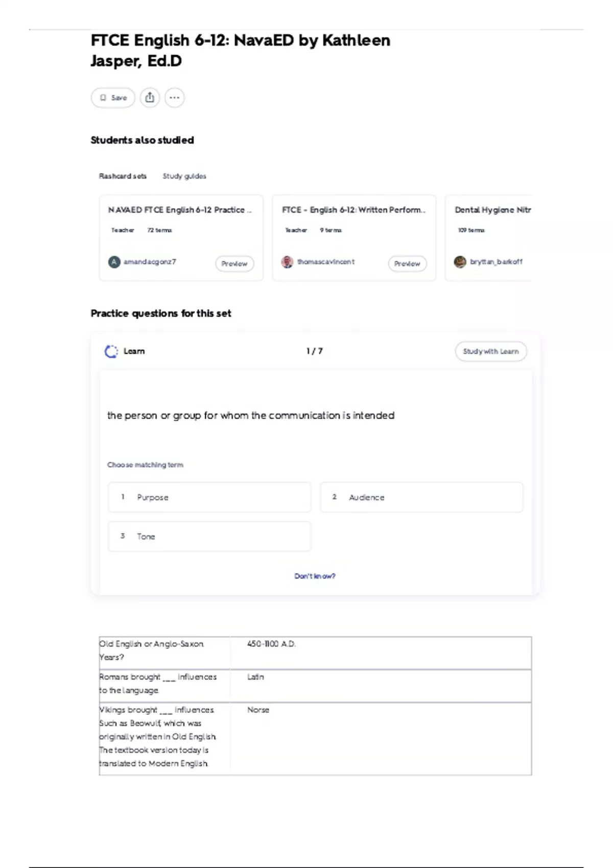Choose answer option Purpose
Image resolution: width=613 pixels, height=868 pixels.
(209, 497)
